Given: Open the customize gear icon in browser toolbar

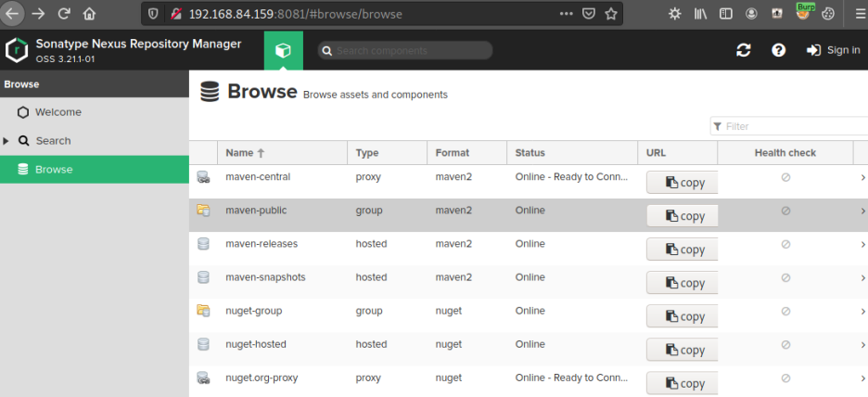Looking at the screenshot, I should click(x=675, y=15).
